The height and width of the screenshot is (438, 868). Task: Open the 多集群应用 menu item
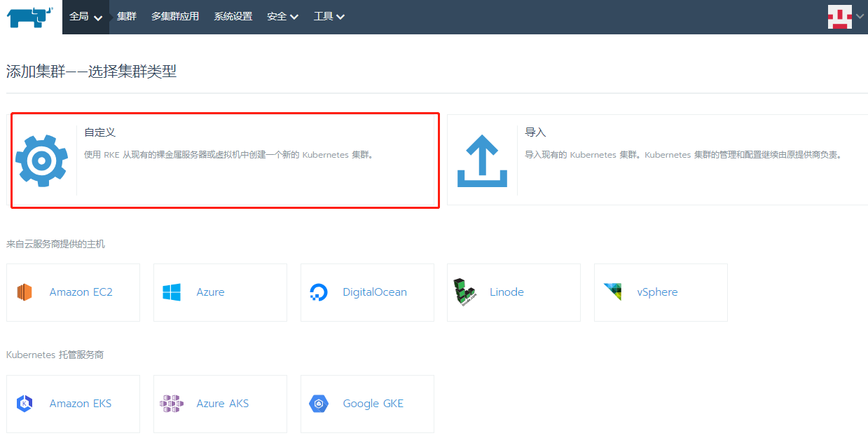click(x=175, y=17)
